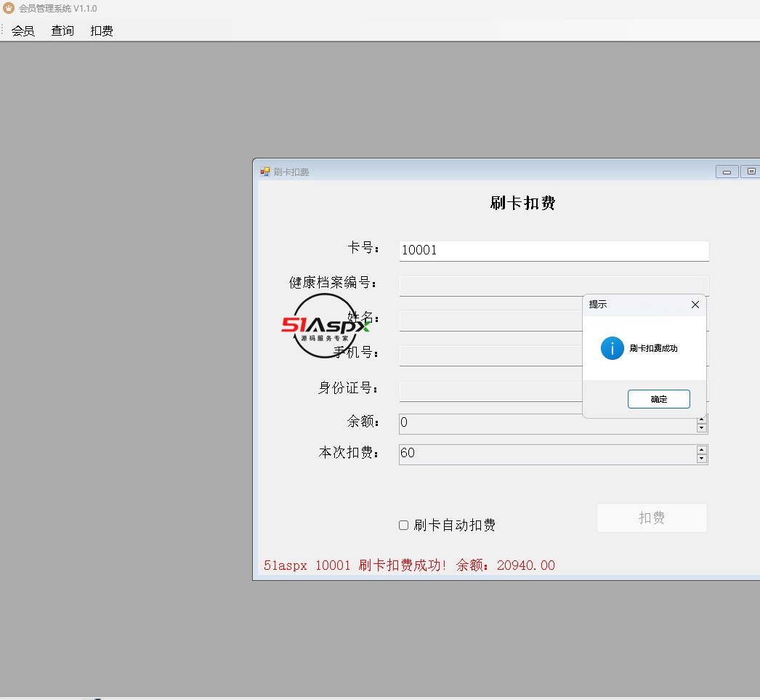Click the blue information icon in the dialog
This screenshot has width=760, height=700.
612,348
